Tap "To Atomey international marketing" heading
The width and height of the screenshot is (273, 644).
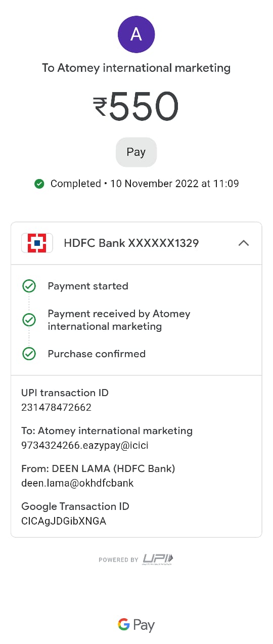click(x=136, y=68)
